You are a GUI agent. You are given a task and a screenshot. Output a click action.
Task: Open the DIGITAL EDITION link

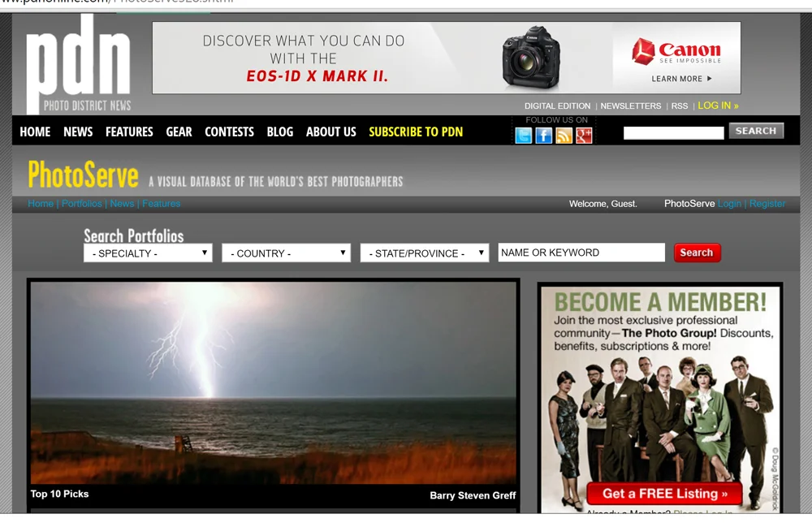point(557,106)
